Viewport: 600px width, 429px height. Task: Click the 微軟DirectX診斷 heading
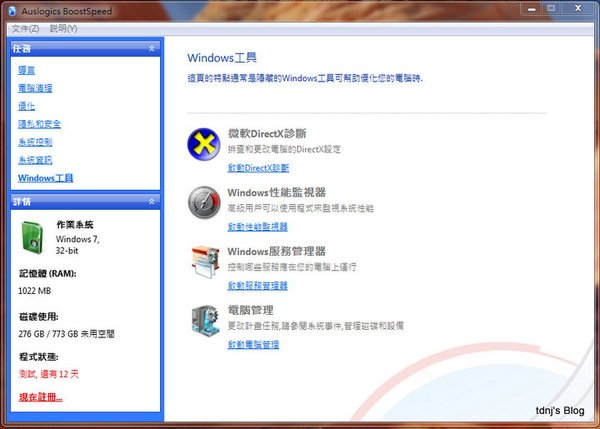tap(267, 134)
